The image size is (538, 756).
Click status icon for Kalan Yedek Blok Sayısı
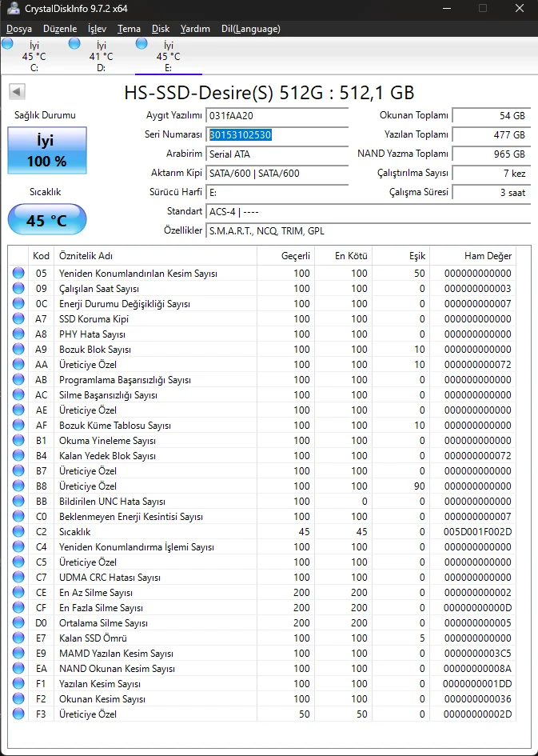(x=18, y=455)
